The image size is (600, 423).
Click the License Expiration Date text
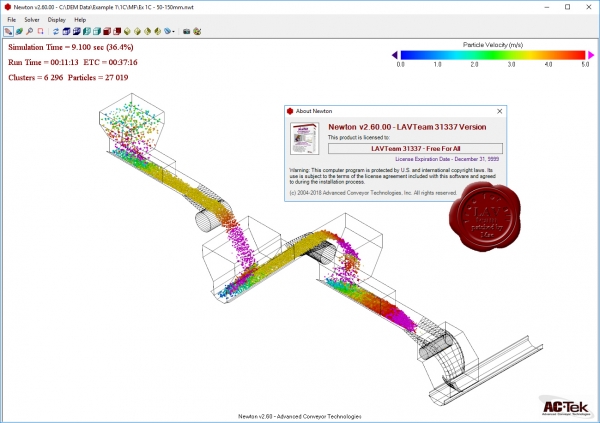[447, 159]
